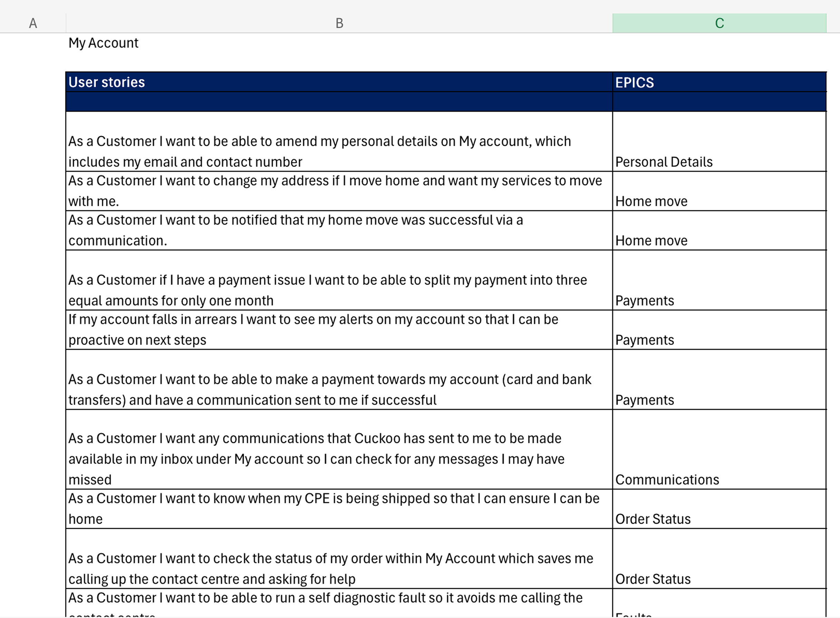Click the check order status story cell
840x618 pixels.
click(330, 568)
